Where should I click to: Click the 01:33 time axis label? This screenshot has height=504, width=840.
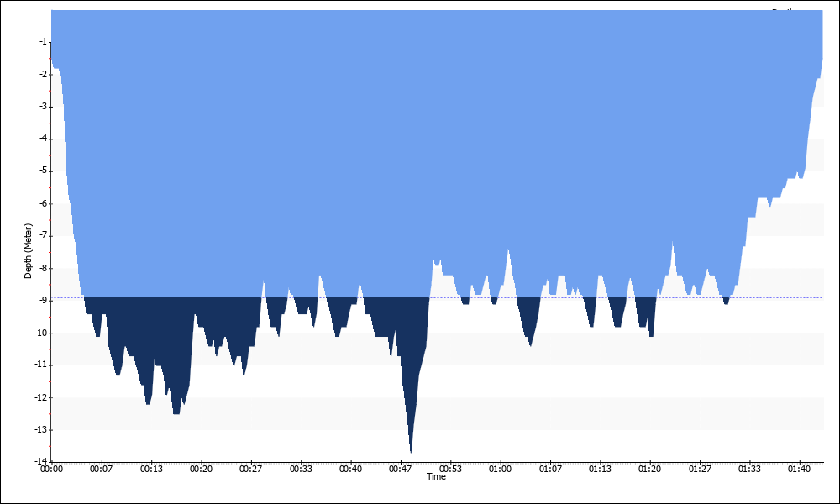point(749,470)
